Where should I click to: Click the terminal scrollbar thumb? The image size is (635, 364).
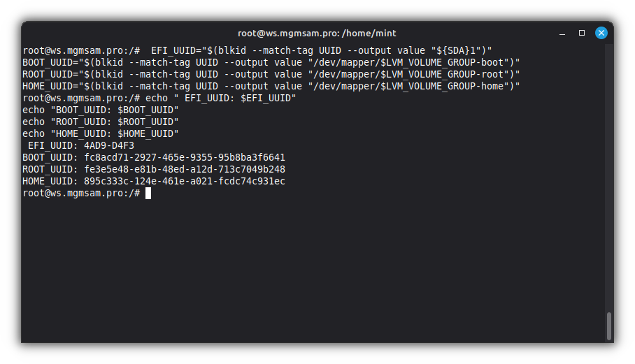[x=608, y=326]
